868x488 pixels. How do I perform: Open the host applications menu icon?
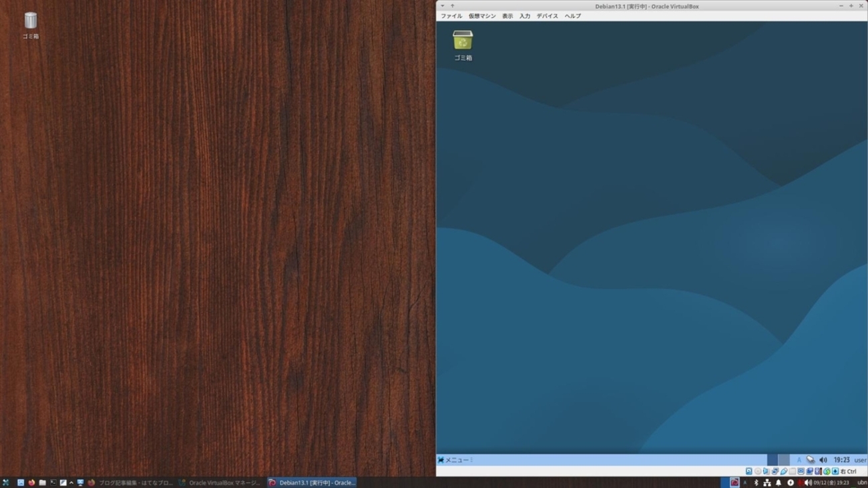click(6, 483)
